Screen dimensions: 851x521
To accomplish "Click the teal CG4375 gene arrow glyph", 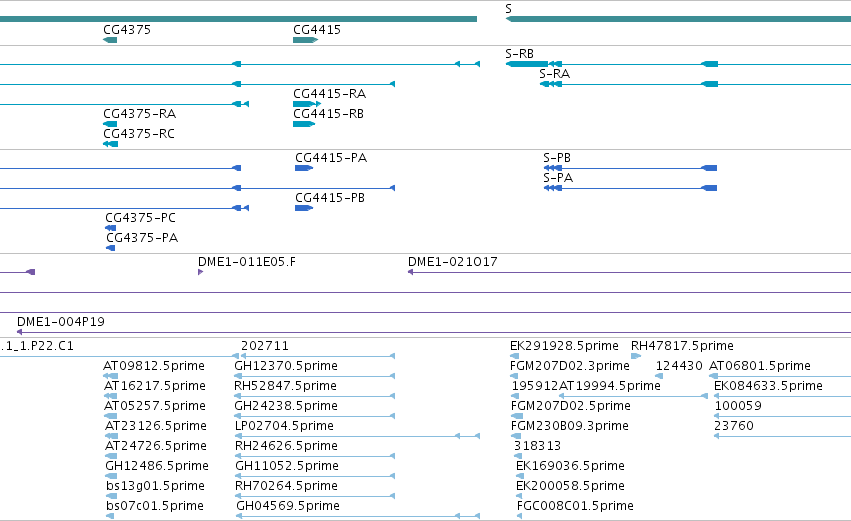I will pos(110,40).
